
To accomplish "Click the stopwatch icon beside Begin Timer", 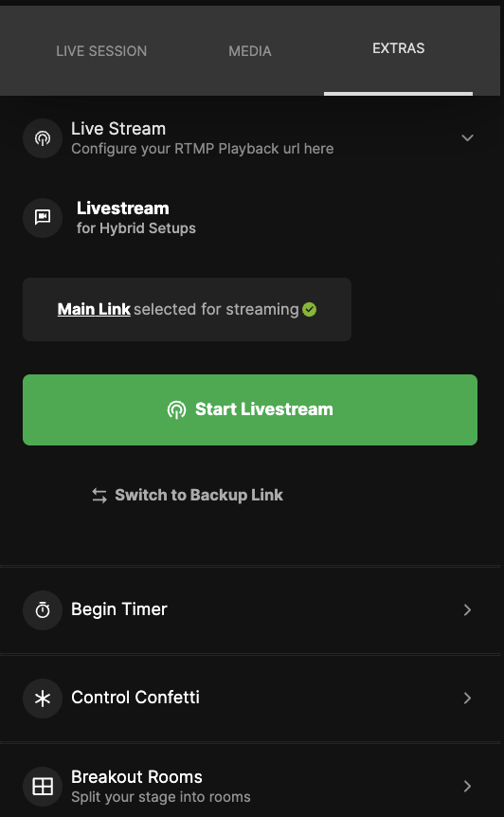I will pyautogui.click(x=43, y=609).
